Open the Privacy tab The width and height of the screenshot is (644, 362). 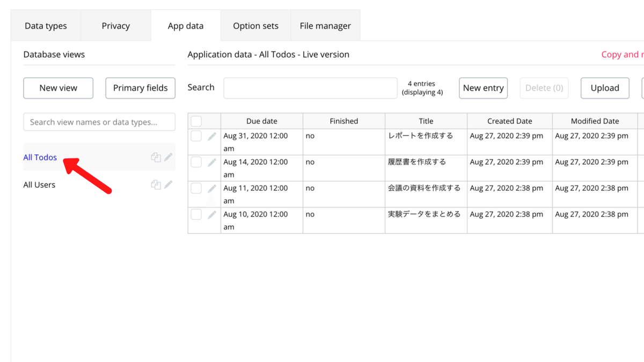(x=115, y=25)
